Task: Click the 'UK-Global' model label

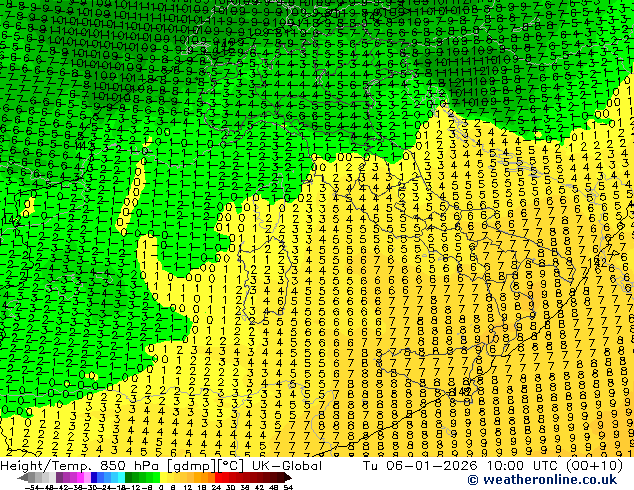Action: 287,466
